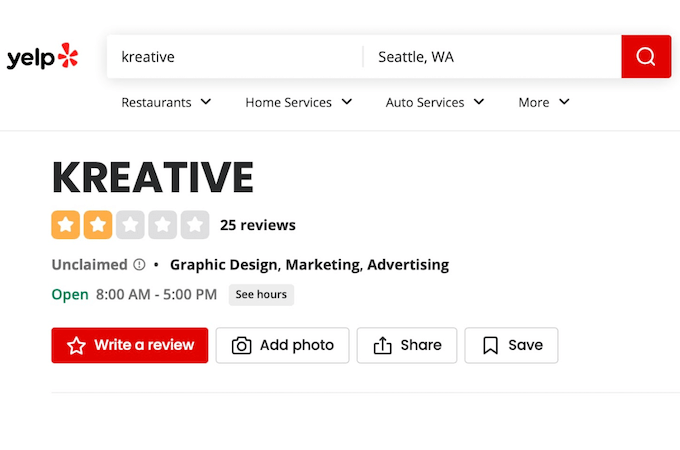Image resolution: width=680 pixels, height=450 pixels.
Task: Click the fourth rating star
Action: 163,225
